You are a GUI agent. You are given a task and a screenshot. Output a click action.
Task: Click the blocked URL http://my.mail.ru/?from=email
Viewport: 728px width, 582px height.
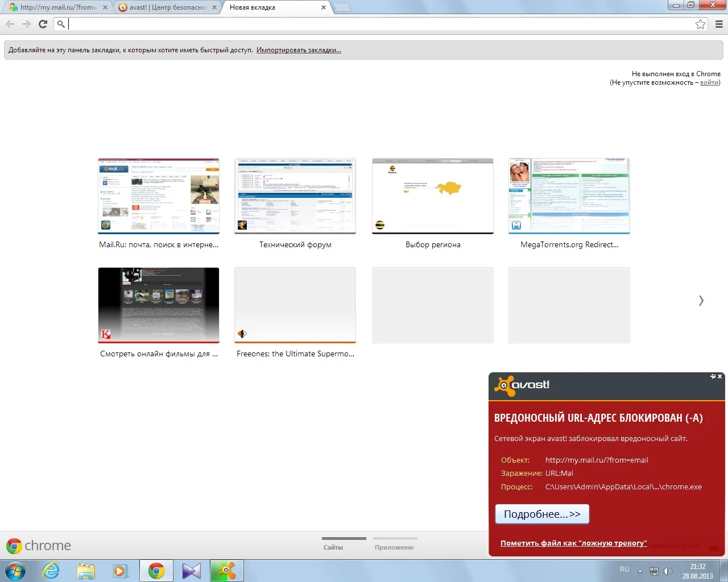597,460
